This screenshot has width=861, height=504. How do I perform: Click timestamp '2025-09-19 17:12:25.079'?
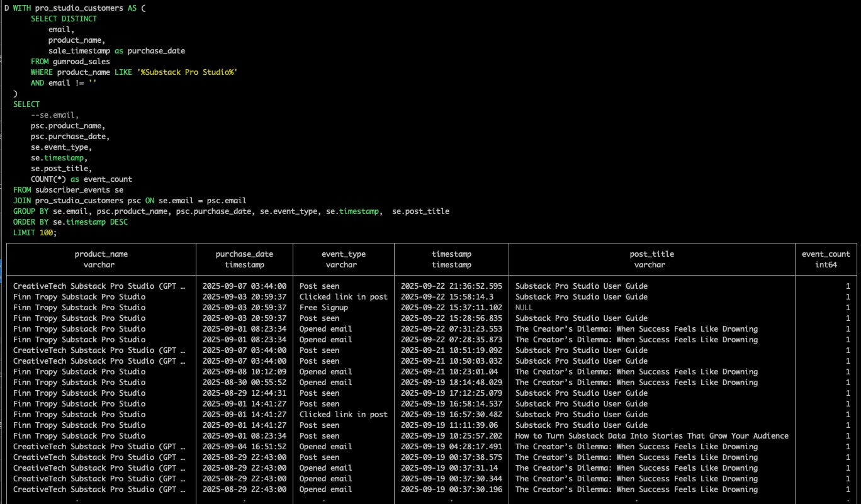coord(451,393)
